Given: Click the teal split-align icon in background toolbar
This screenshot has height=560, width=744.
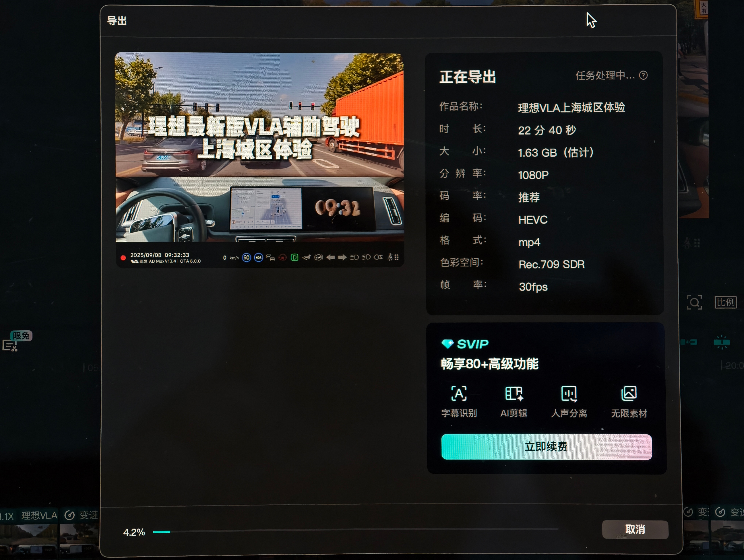Looking at the screenshot, I should pyautogui.click(x=721, y=342).
